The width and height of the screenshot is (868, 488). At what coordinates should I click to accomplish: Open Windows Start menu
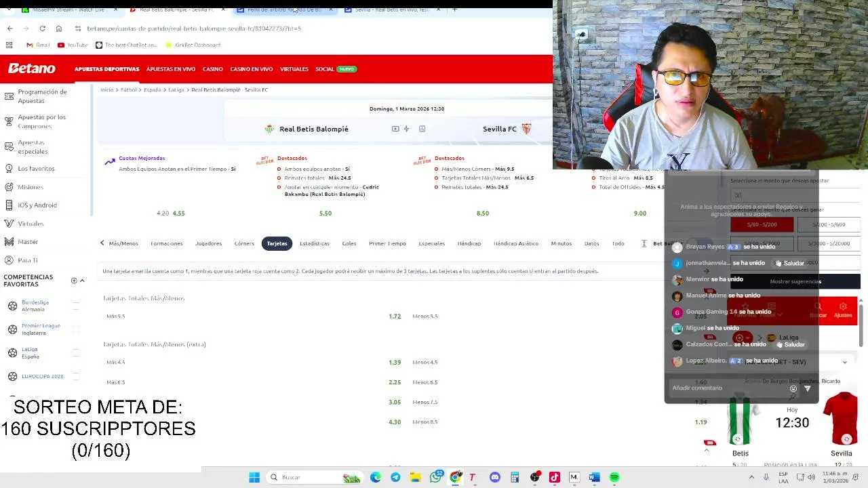coord(254,477)
